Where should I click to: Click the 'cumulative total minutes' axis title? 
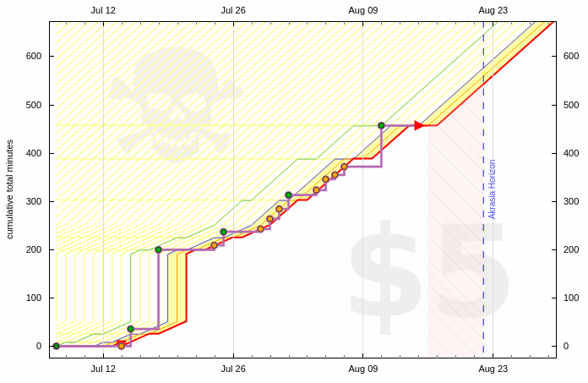[10, 189]
